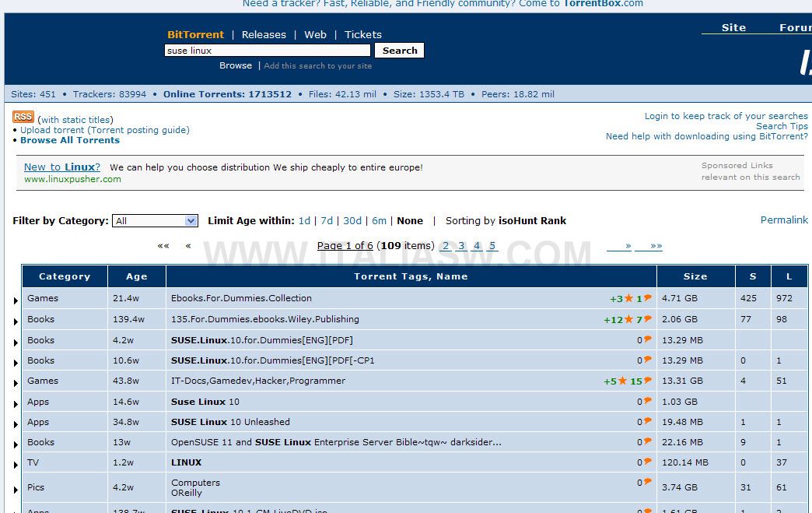Click comment flag in SUSE.Linux.10.for.Dummies[ENG][PDF] row
The height and width of the screenshot is (513, 812).
(x=647, y=339)
